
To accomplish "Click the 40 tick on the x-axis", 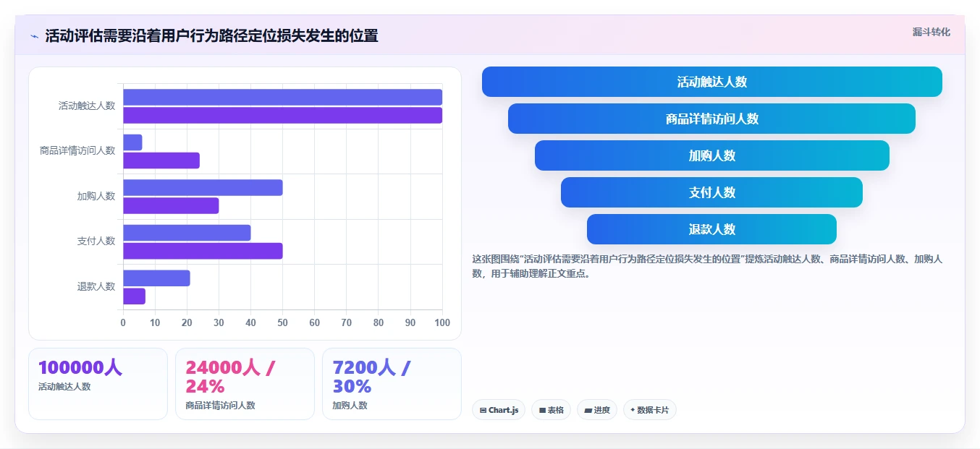I will click(x=250, y=322).
